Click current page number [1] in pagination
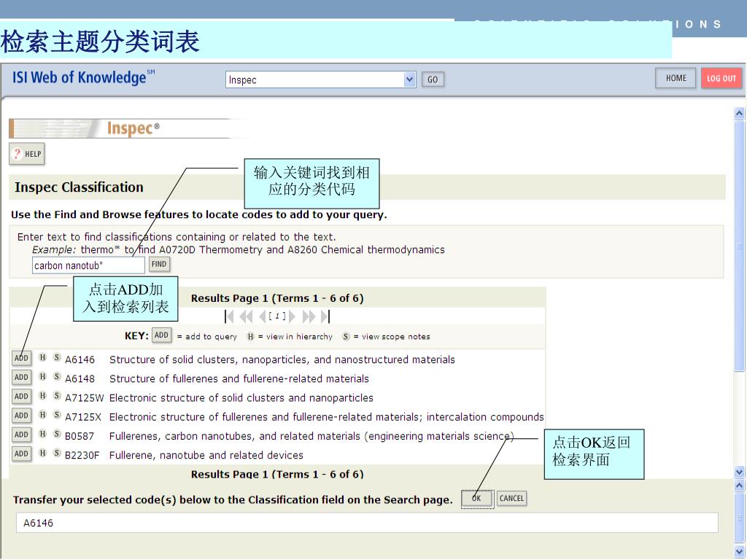This screenshot has height=560, width=747. [x=277, y=316]
